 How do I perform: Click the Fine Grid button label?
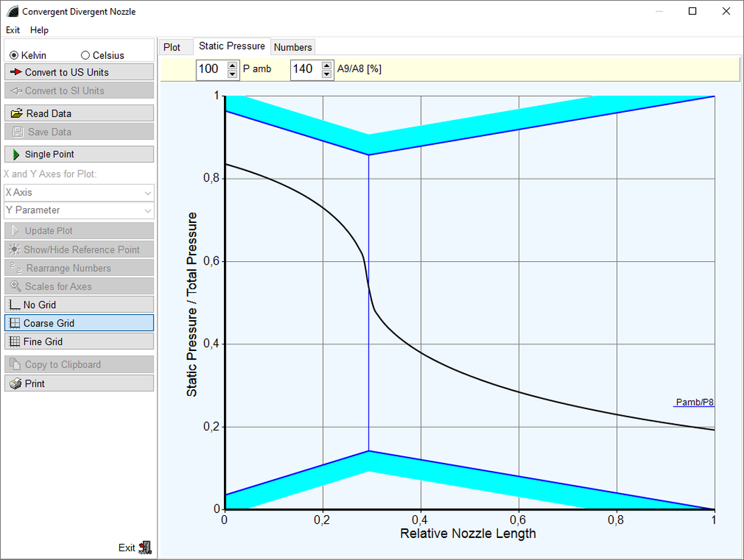pyautogui.click(x=43, y=342)
